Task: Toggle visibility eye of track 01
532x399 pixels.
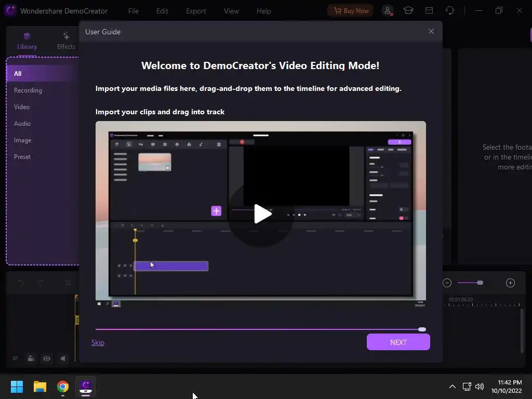Action: [47, 358]
